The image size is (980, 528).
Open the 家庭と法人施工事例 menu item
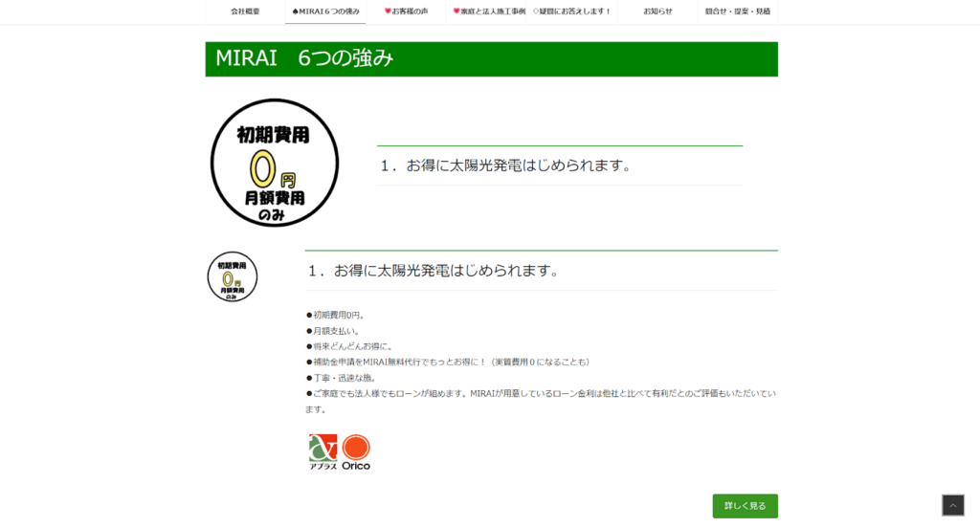(488, 11)
